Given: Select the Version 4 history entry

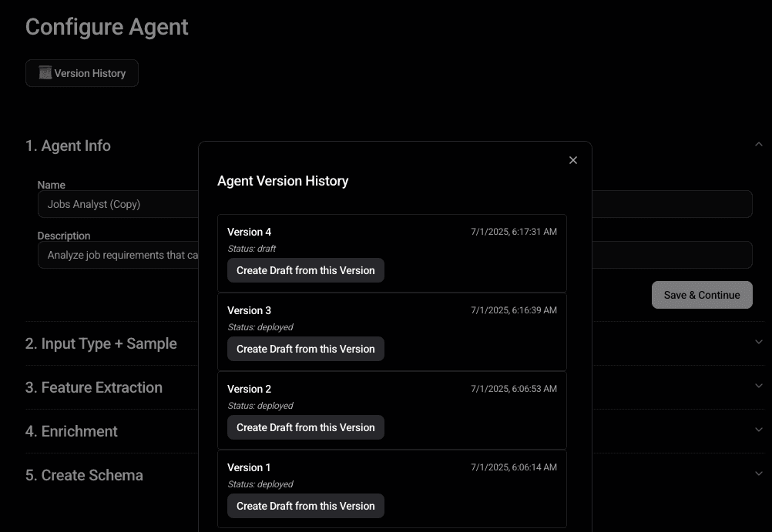Looking at the screenshot, I should pyautogui.click(x=393, y=253).
